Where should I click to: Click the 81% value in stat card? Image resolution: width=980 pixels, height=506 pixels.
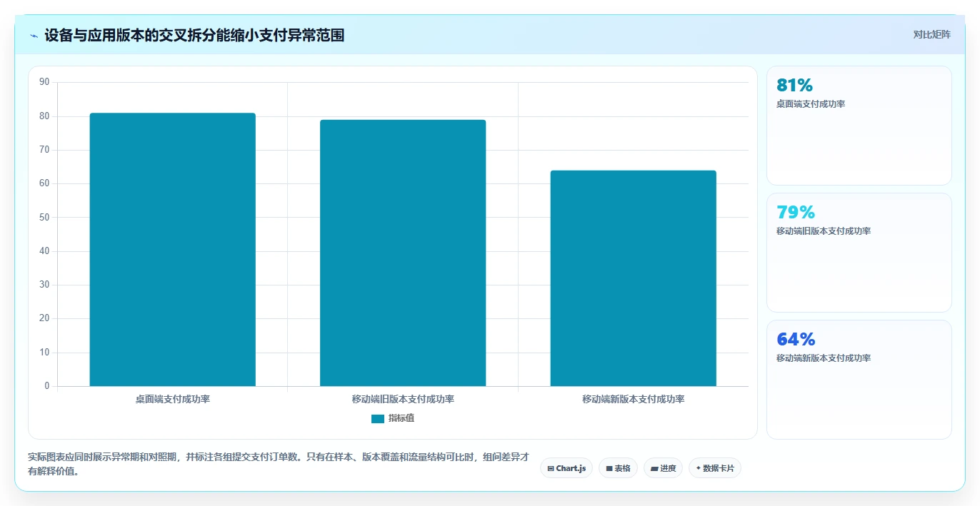pyautogui.click(x=794, y=86)
